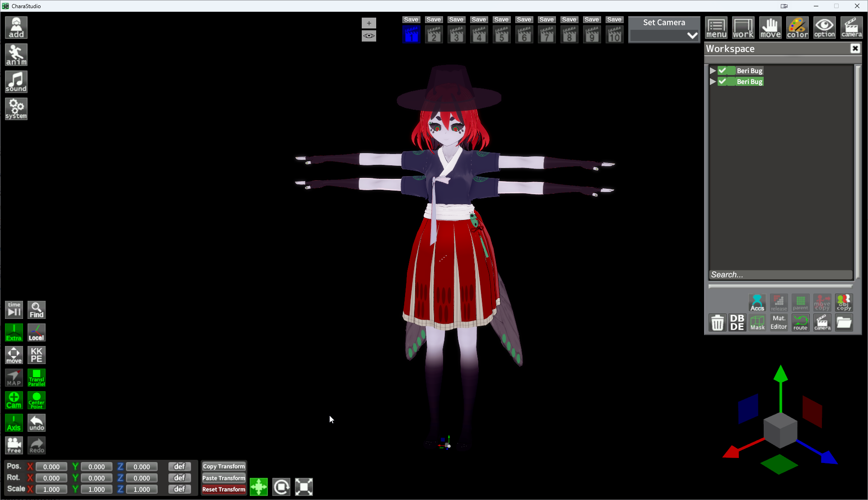Click the KK PE icon

37,355
